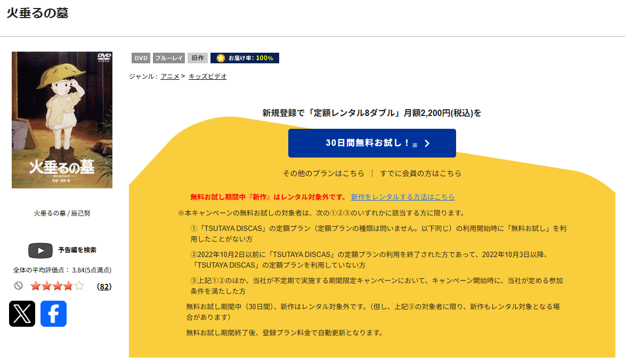Select the DVD format badge
This screenshot has width=625, height=364.
click(140, 57)
